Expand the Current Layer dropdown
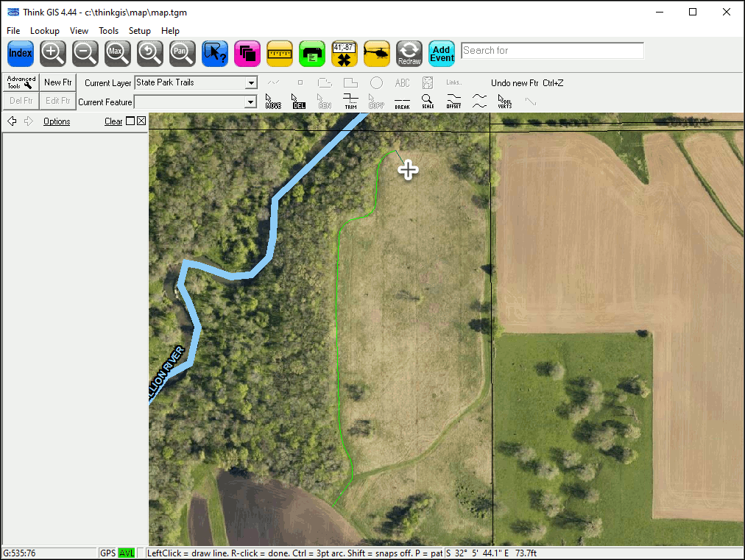Screen dimensions: 745x560 [x=251, y=83]
